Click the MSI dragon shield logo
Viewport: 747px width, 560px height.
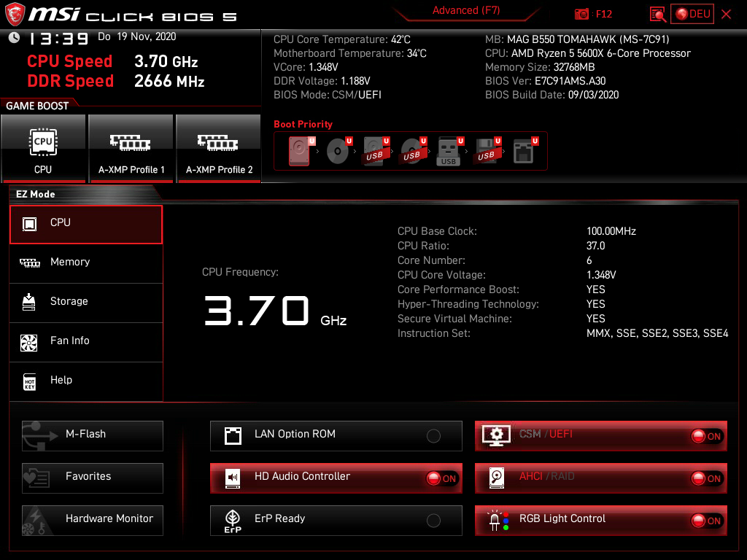click(15, 15)
